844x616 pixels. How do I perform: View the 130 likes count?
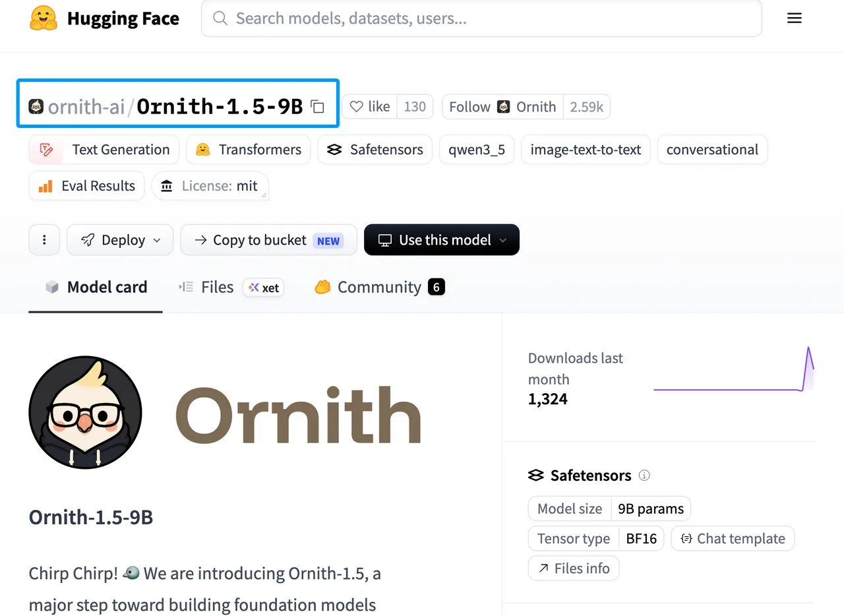415,107
